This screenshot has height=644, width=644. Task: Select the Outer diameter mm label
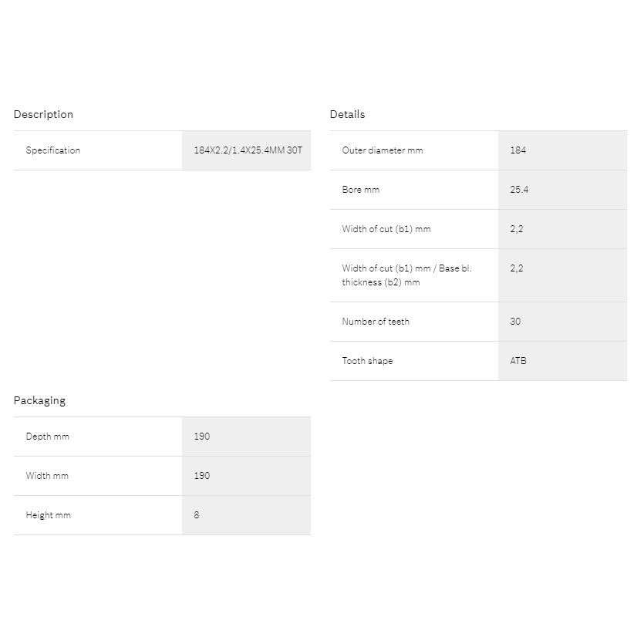[383, 150]
